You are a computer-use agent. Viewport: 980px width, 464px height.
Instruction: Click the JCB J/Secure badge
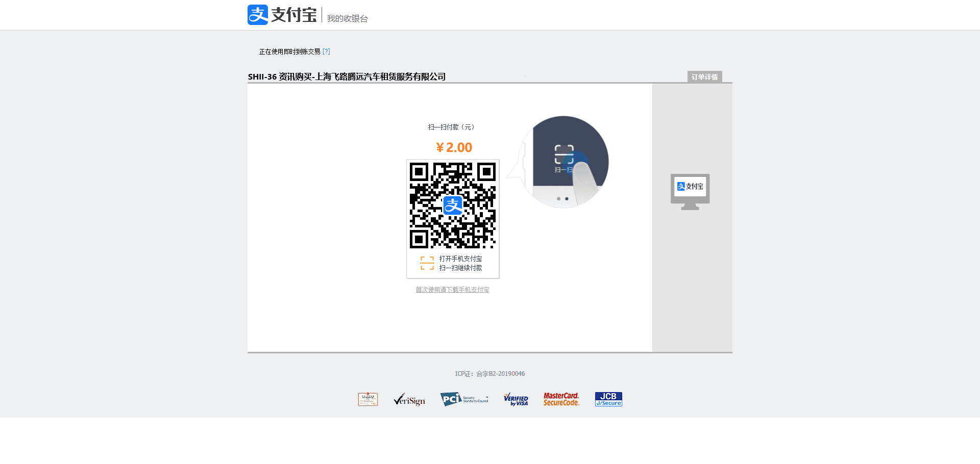point(608,399)
